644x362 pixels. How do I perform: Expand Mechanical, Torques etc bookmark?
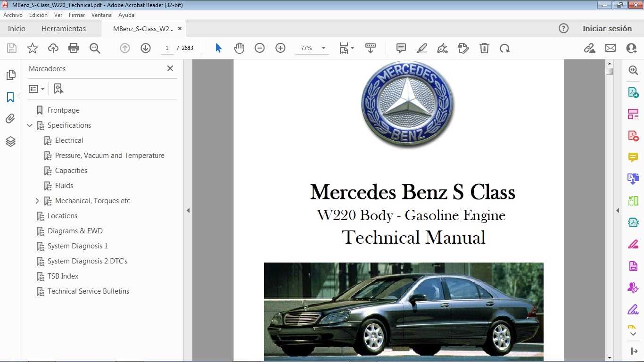click(37, 201)
